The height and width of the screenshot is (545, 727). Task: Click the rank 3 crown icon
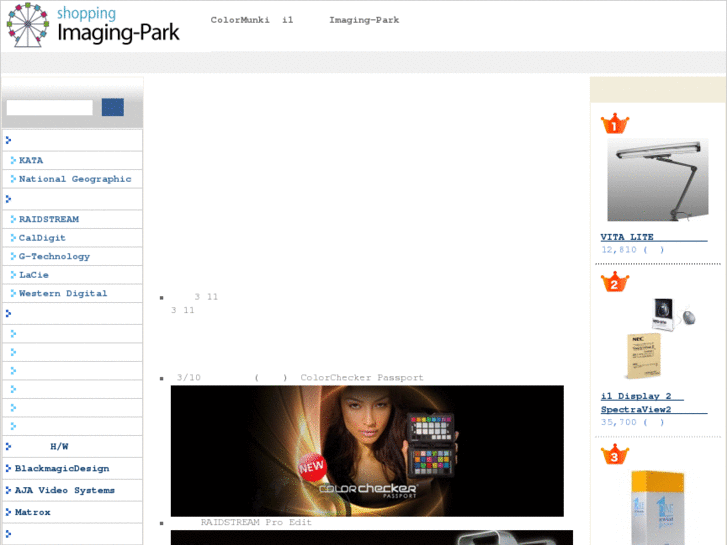point(615,455)
